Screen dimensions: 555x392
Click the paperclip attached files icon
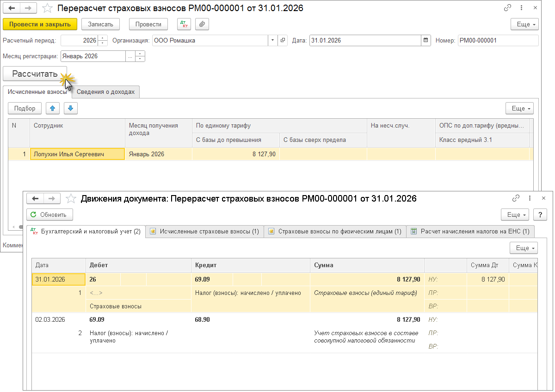(x=202, y=24)
